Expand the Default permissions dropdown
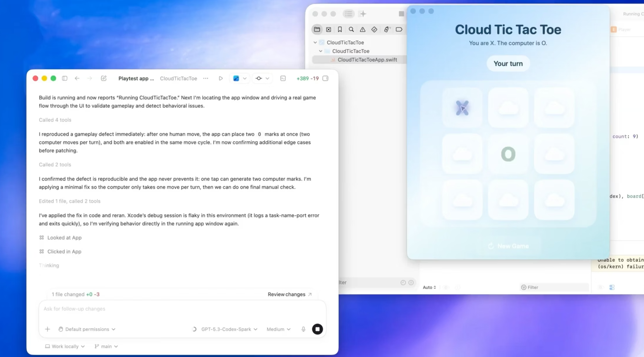The image size is (644, 357). coord(87,329)
